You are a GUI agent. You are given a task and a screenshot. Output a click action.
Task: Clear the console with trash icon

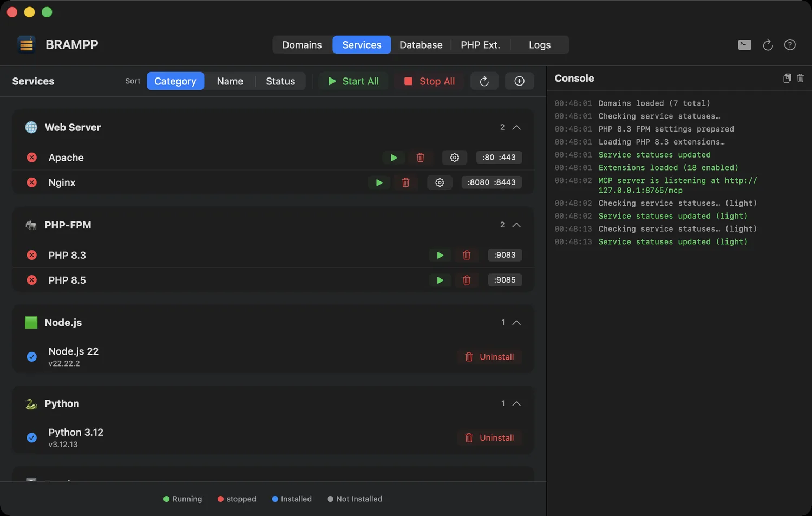coord(800,79)
